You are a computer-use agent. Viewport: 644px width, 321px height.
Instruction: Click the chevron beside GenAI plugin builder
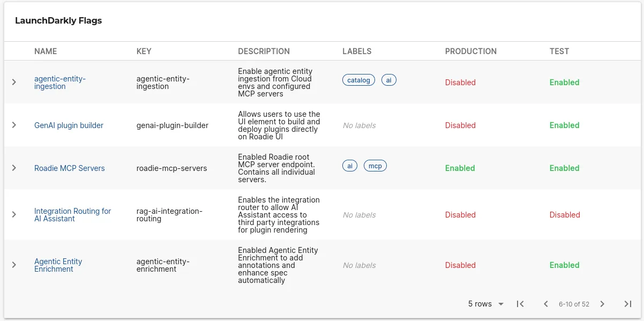[x=14, y=125]
